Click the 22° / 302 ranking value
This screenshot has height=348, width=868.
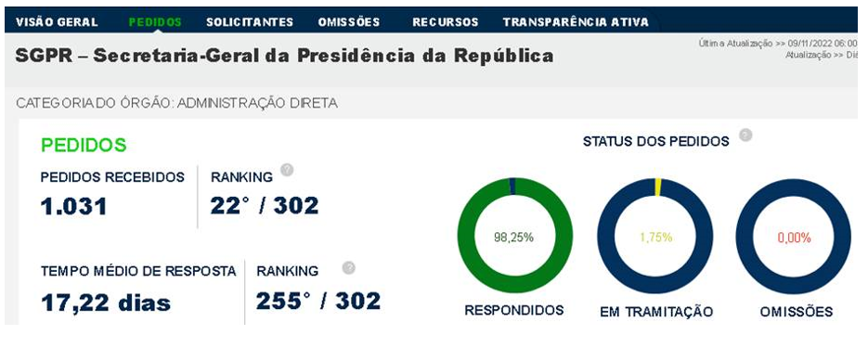[x=265, y=206]
